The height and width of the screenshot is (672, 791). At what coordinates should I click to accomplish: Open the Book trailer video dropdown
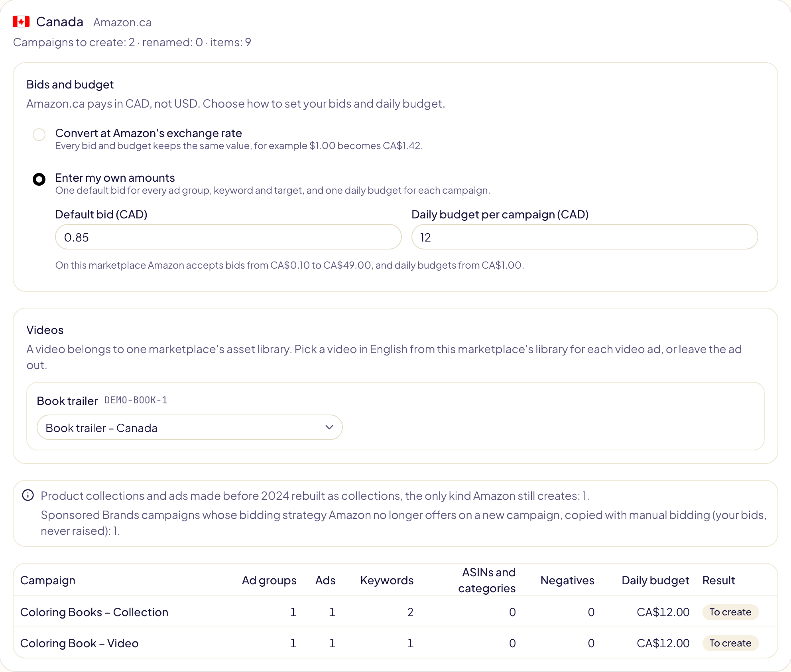coord(190,428)
